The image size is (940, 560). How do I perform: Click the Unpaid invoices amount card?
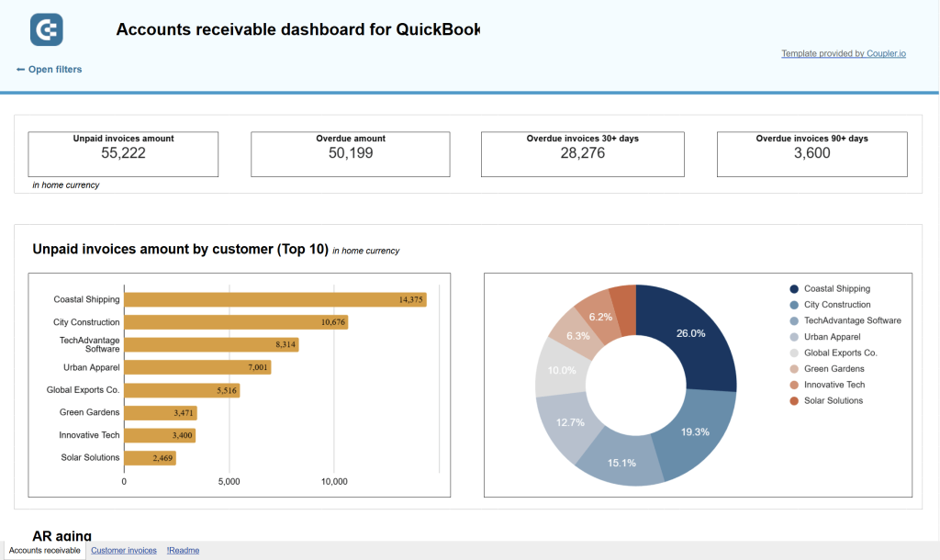[x=122, y=154]
